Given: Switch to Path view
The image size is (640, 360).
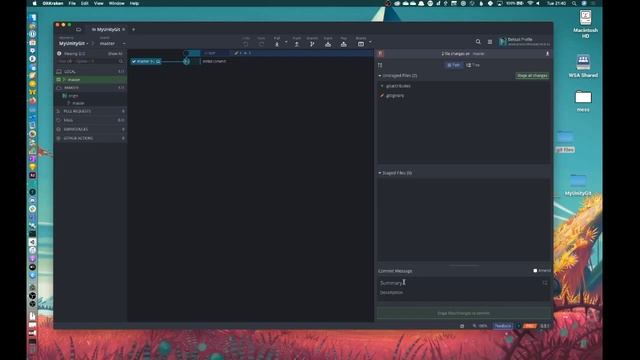Looking at the screenshot, I should click(453, 65).
